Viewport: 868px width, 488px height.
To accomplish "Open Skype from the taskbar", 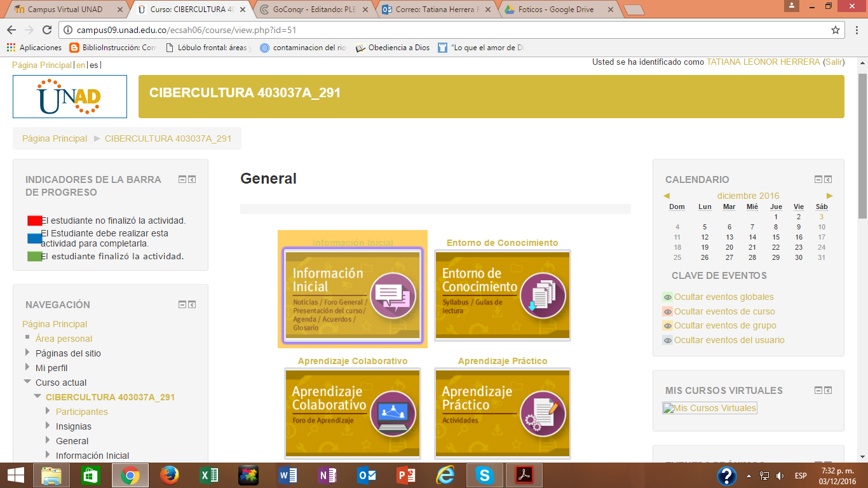I will (x=485, y=475).
